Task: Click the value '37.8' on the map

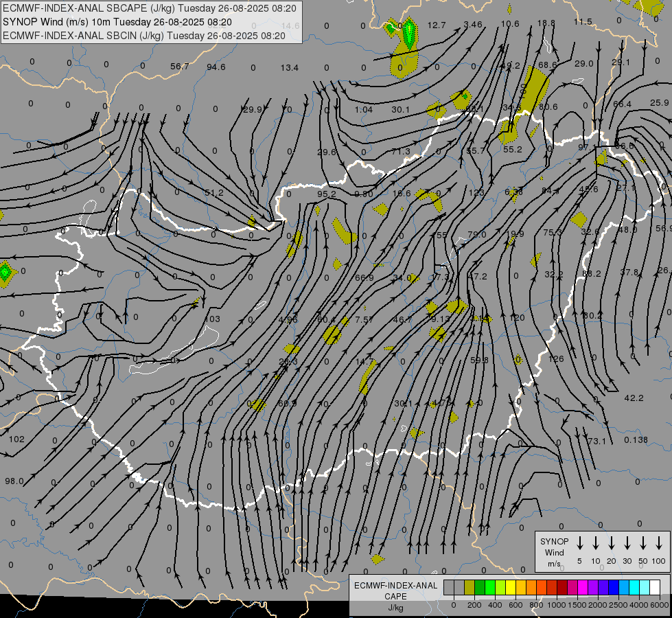Action: point(629,273)
